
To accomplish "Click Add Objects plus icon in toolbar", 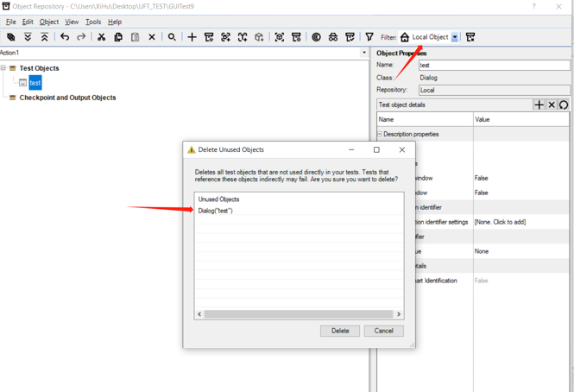I will [x=192, y=37].
